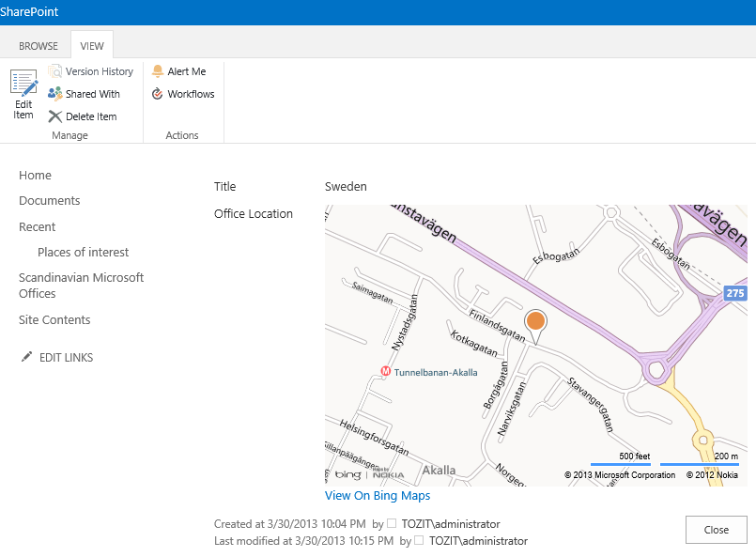Click the Bing logo on the map
The image size is (756, 557).
coord(347,474)
